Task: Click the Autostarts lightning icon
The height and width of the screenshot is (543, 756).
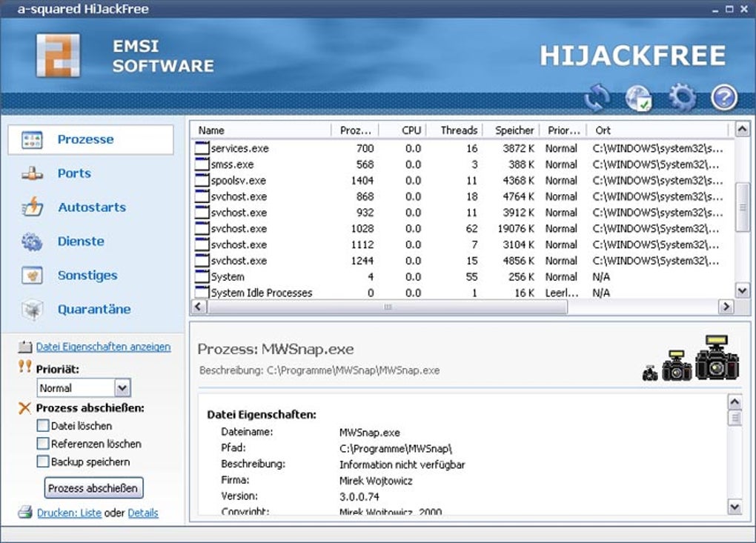Action: click(x=33, y=207)
